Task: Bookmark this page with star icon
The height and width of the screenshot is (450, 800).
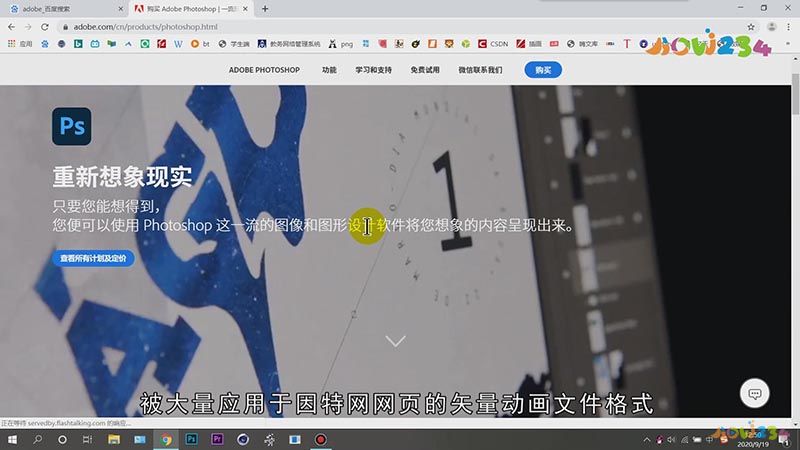Action: coord(751,27)
